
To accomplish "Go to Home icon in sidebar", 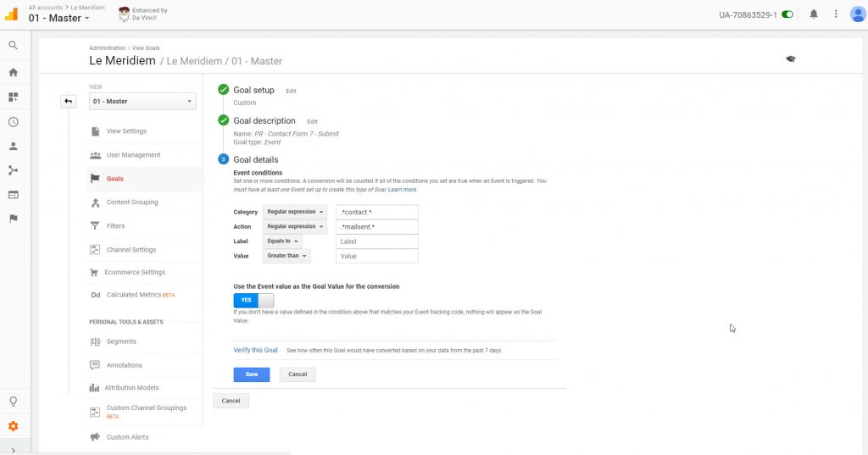I will click(14, 73).
